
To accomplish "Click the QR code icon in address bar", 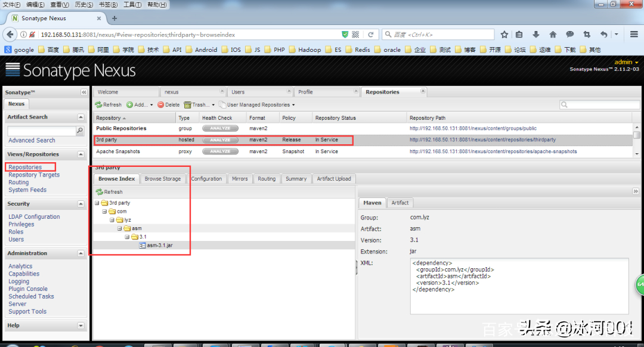I will (x=355, y=35).
